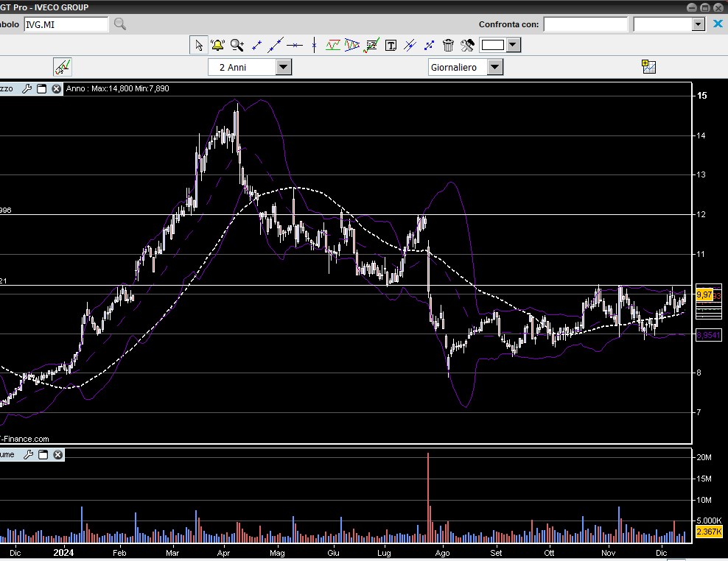Click the chart indicators button at left
The image size is (728, 561).
click(63, 67)
